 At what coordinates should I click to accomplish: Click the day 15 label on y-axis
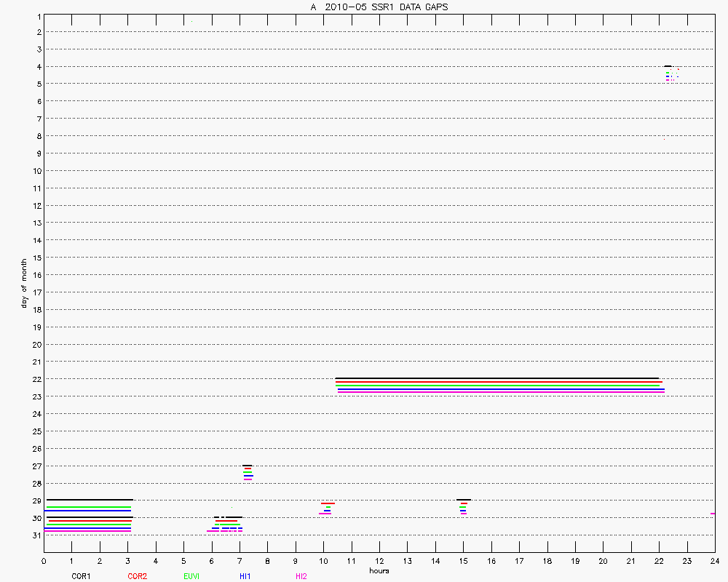(35, 258)
